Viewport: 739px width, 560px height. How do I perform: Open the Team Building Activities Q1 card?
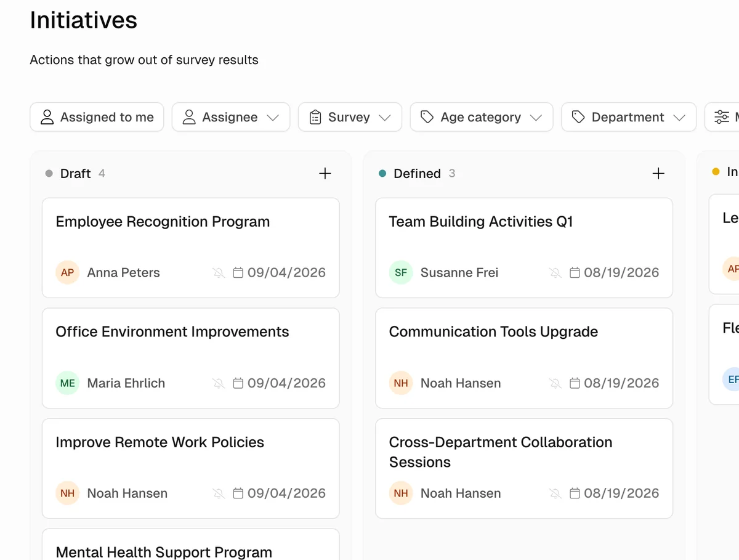point(524,248)
